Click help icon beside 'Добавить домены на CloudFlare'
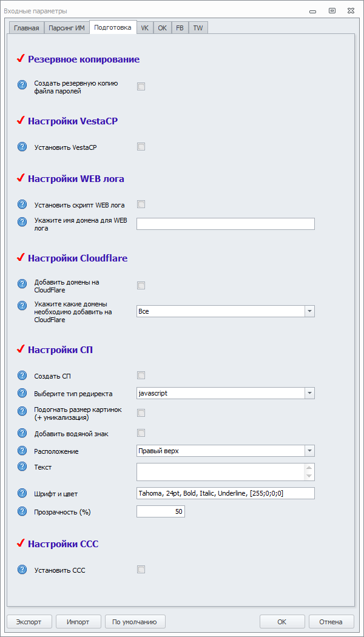This screenshot has height=637, width=364. tap(22, 284)
